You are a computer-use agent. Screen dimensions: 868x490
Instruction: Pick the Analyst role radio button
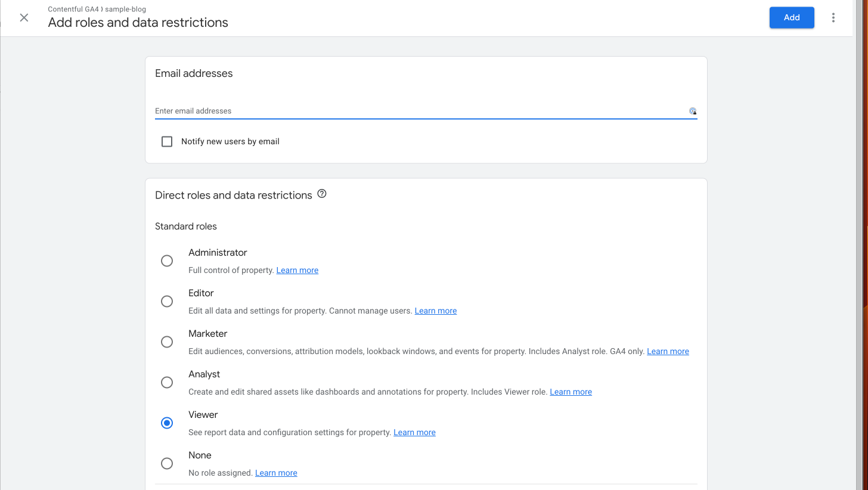click(x=167, y=383)
